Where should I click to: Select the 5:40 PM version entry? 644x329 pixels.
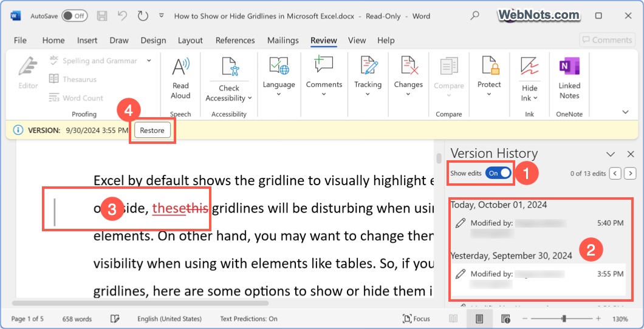coord(538,228)
